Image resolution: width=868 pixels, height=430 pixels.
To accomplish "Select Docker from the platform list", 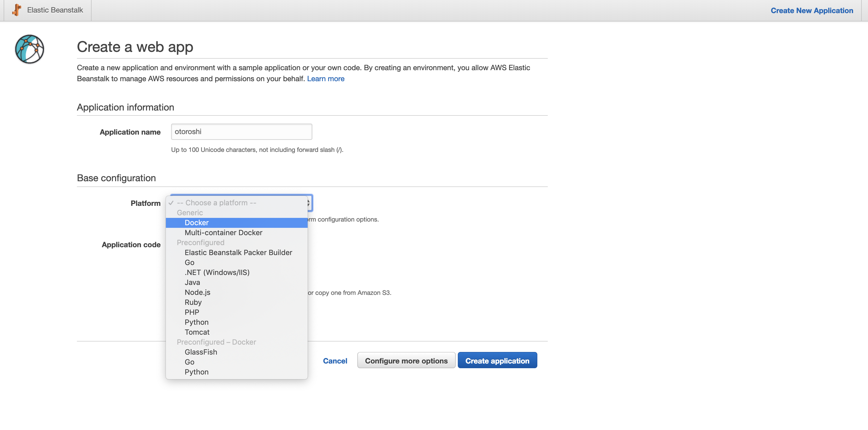I will tap(196, 223).
